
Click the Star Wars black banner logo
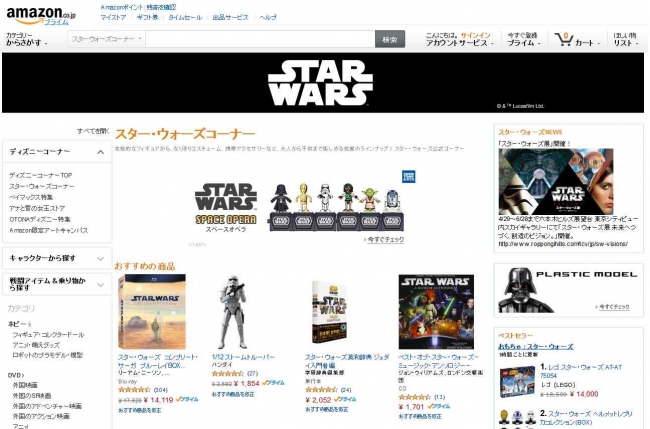(x=320, y=83)
